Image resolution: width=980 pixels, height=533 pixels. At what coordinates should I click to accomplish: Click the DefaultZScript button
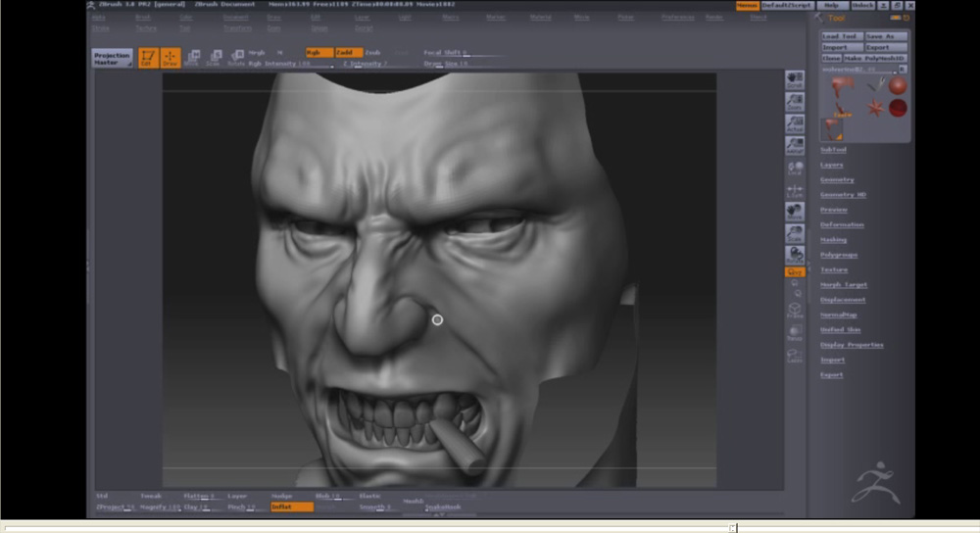pos(786,5)
